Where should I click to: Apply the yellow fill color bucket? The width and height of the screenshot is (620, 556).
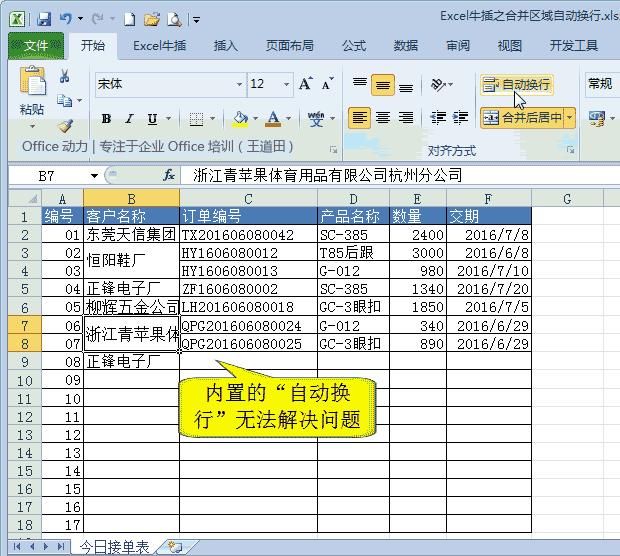point(240,119)
